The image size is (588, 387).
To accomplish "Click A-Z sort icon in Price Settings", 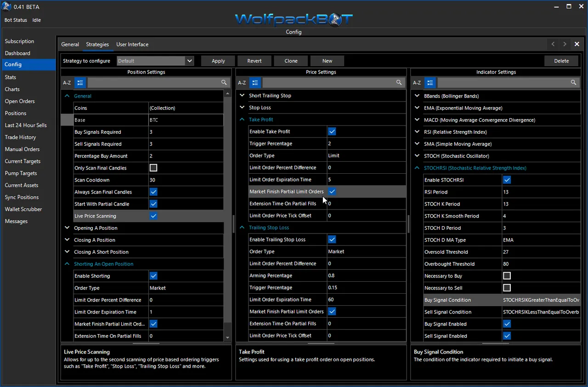I will coord(242,83).
